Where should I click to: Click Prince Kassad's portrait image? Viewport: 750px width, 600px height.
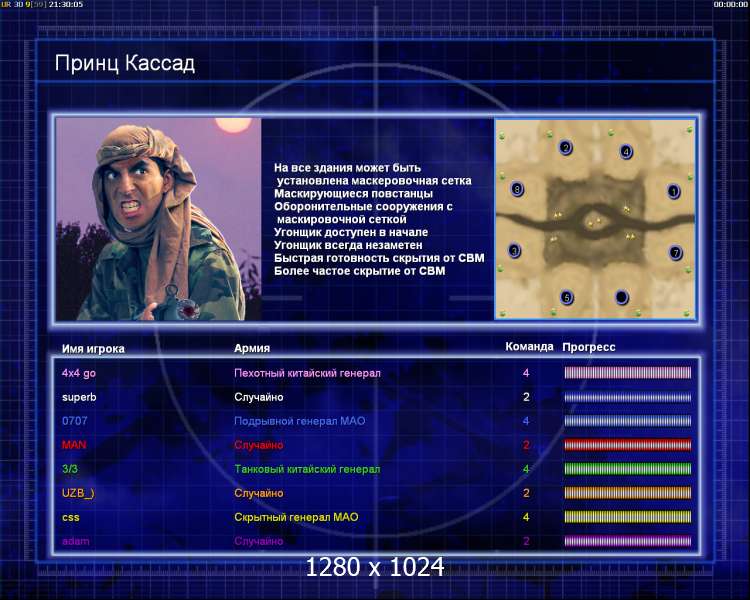pos(158,219)
